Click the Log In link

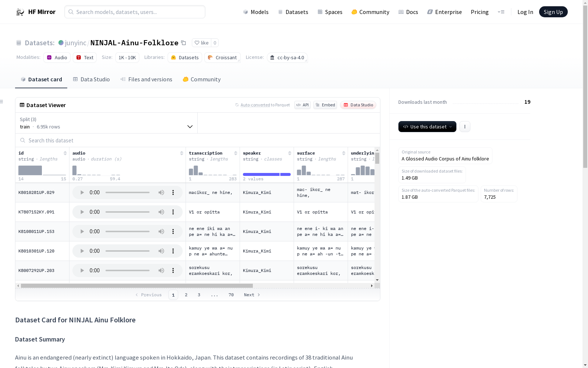525,12
